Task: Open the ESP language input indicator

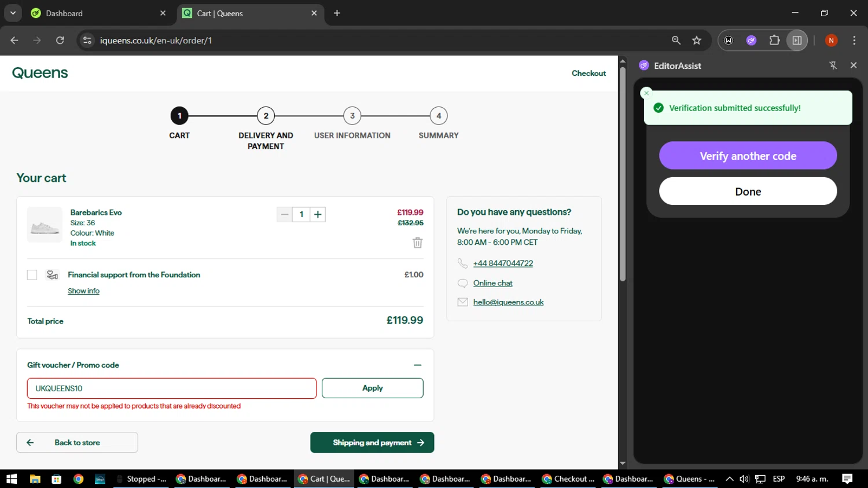Action: 779,479
